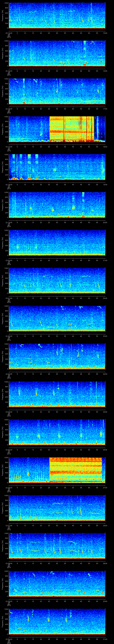This screenshot has height=644, width=114.
Task: Select the "28:00" end time text
Action: (105, 525)
